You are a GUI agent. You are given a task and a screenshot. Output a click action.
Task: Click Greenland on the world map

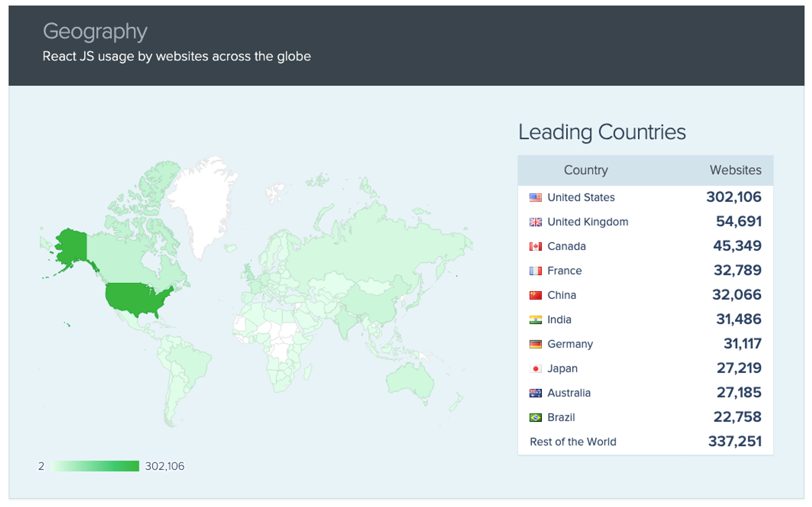tap(203, 203)
